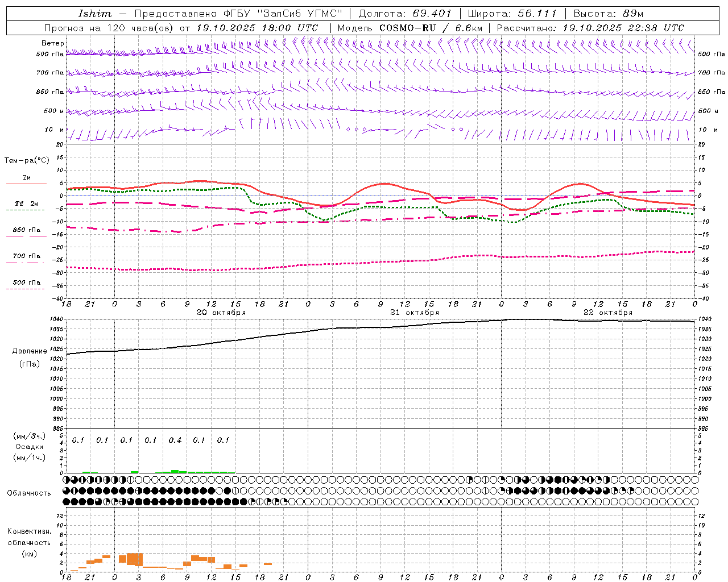This screenshot has width=728, height=582.
Task: Click the "(км)" unit under convective cloudiness
Action: tap(30, 554)
